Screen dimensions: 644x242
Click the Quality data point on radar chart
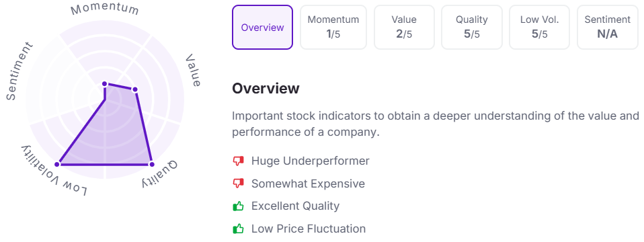pyautogui.click(x=151, y=164)
